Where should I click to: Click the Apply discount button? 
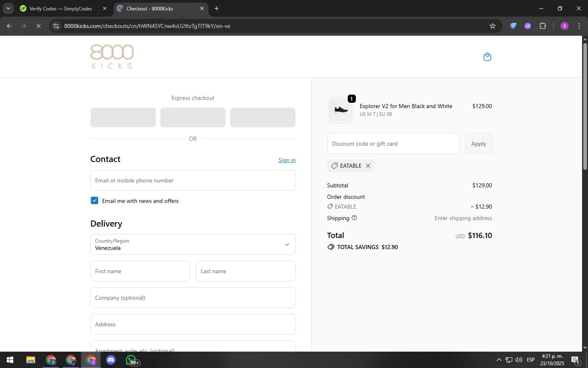click(x=479, y=144)
